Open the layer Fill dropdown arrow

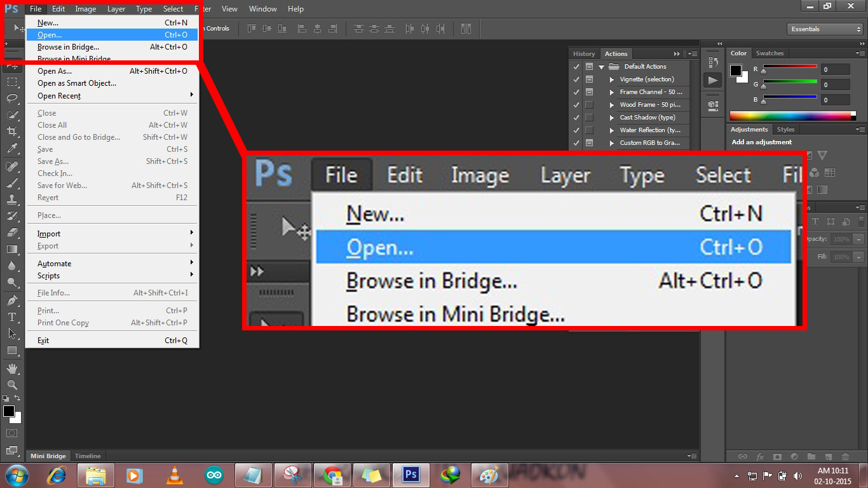point(859,257)
